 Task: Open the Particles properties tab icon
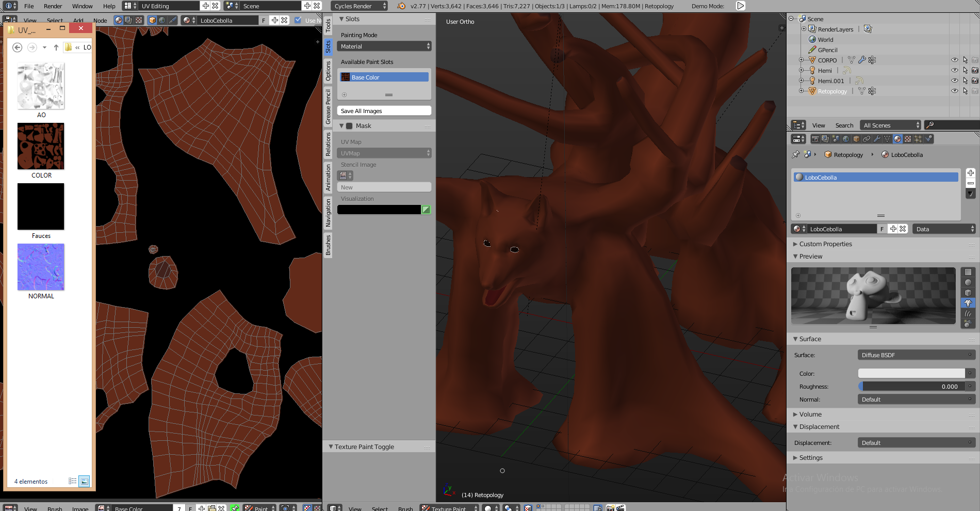[x=918, y=139]
